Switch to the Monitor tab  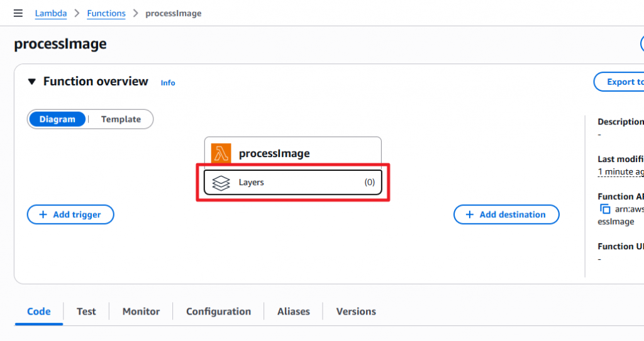pyautogui.click(x=141, y=311)
